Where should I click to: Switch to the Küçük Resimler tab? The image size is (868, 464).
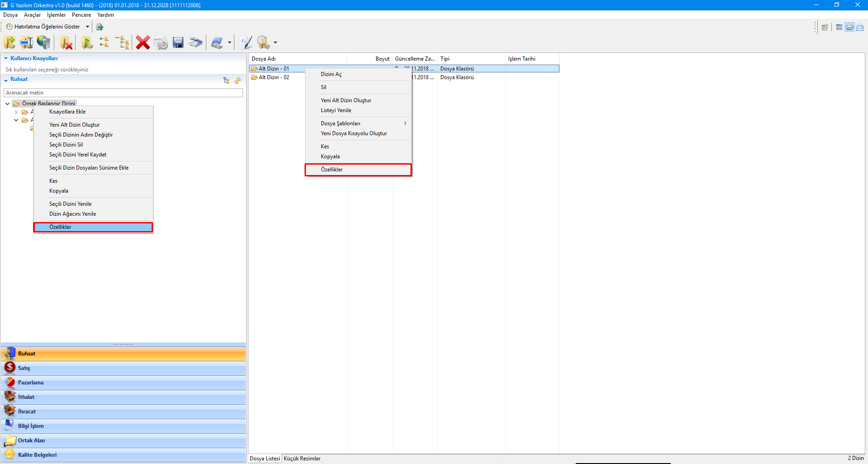(302, 459)
